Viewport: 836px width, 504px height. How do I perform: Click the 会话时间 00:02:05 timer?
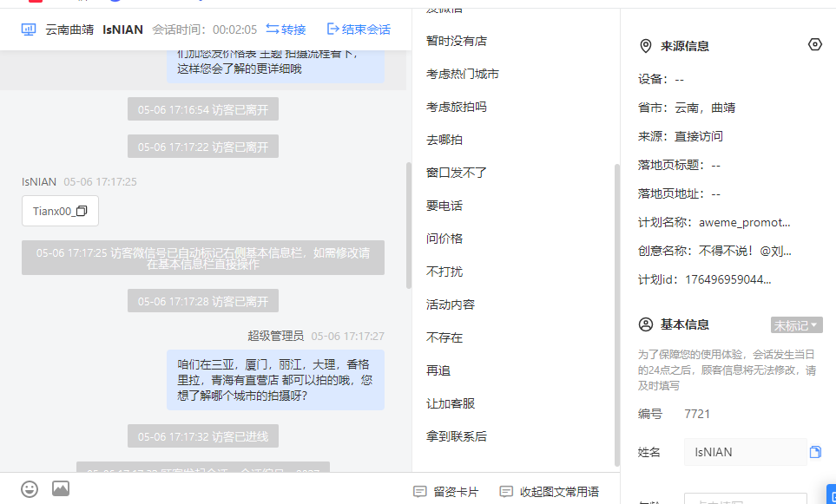(205, 29)
